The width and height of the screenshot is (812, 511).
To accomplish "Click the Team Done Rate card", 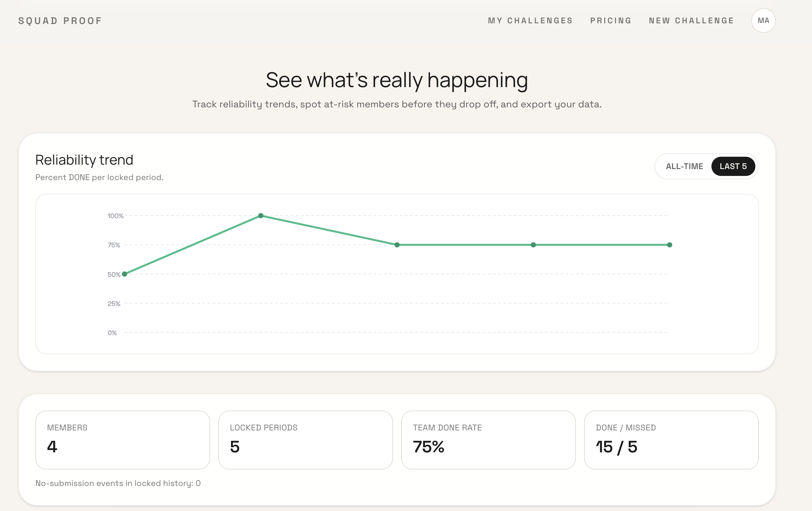I will point(488,440).
